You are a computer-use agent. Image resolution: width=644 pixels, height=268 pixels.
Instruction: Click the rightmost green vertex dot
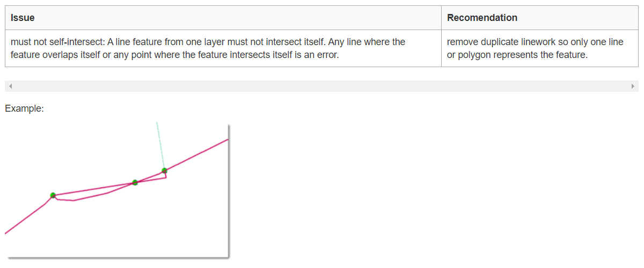pos(164,171)
